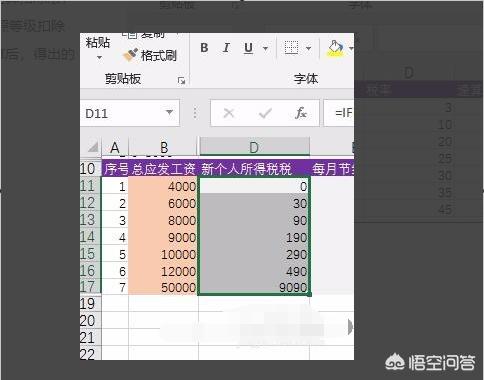Image resolution: width=484 pixels, height=380 pixels.
Task: Apply Underline formatting
Action: click(248, 48)
